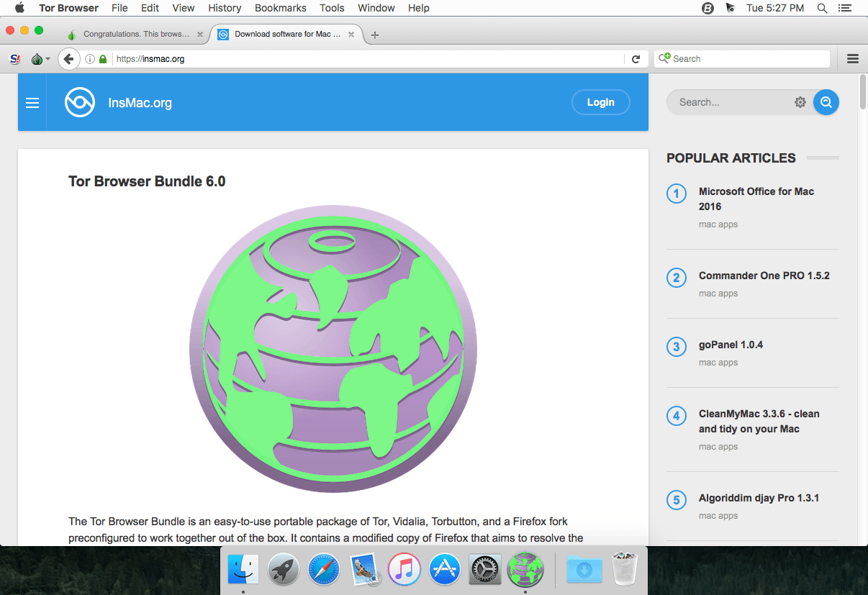Open the Window menu
Screen dimensions: 868x595
coord(376,8)
